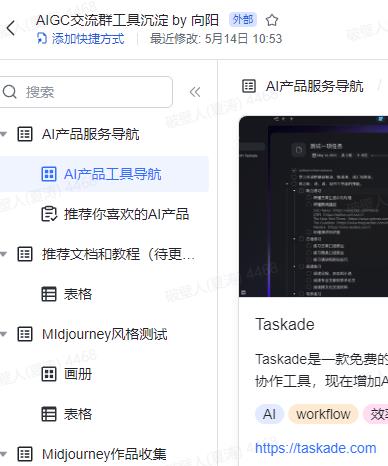
Task: Click the magnifier search icon
Action: 9,92
